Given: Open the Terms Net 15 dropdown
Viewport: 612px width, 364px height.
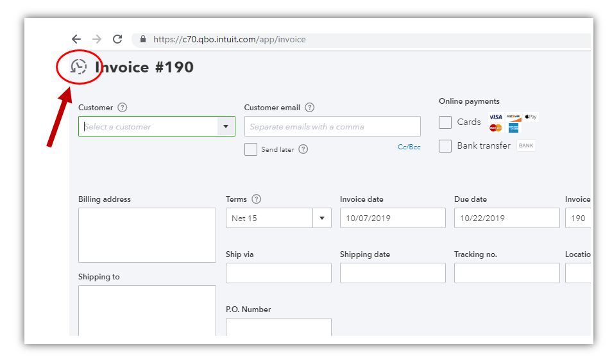Looking at the screenshot, I should 322,218.
